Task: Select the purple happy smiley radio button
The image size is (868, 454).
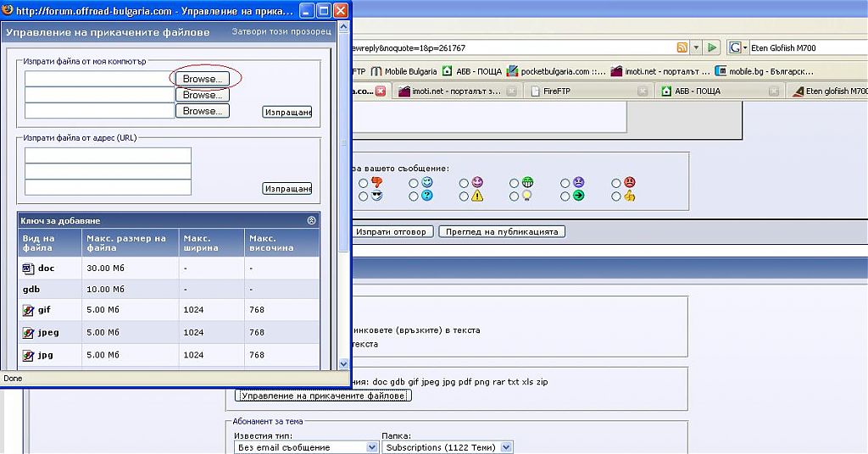Action: pyautogui.click(x=464, y=183)
